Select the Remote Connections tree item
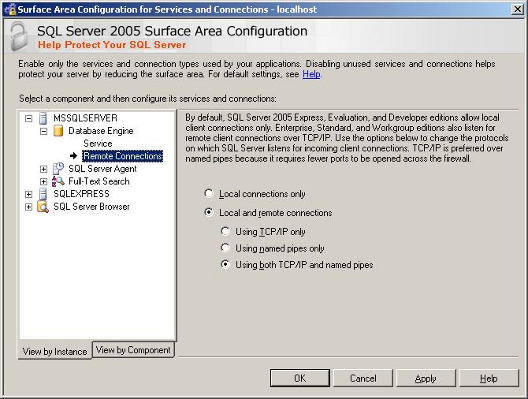This screenshot has width=528, height=399. (123, 156)
